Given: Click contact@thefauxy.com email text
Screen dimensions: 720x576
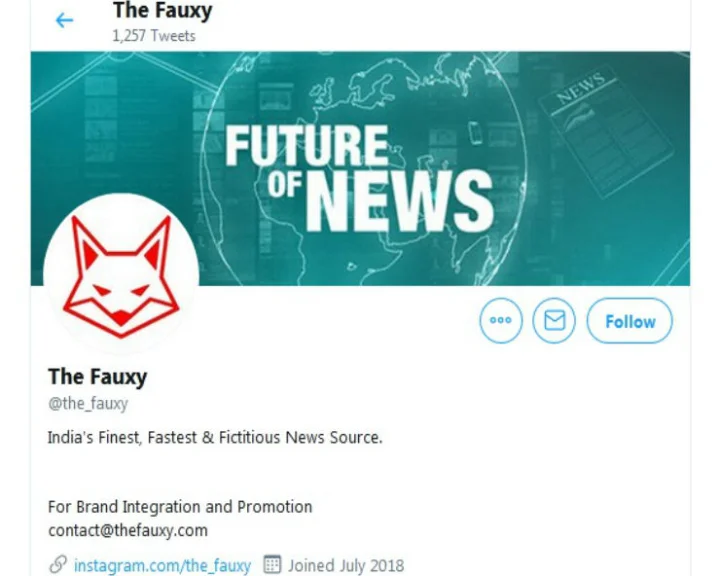Looking at the screenshot, I should pos(128,531).
